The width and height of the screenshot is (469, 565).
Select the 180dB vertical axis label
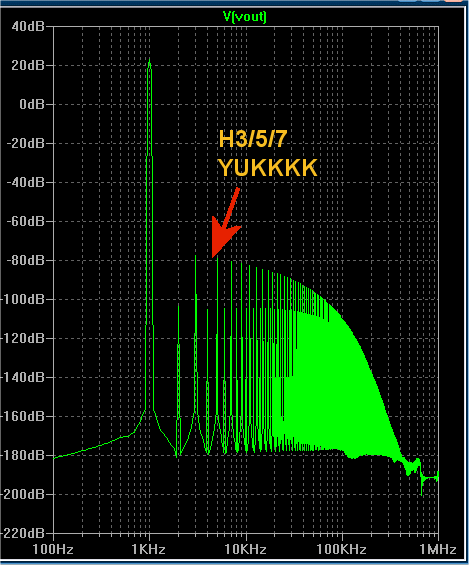coord(23,455)
